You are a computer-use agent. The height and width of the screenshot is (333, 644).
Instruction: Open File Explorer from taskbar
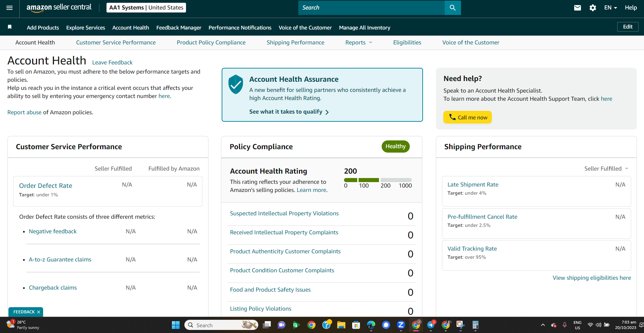[341, 325]
